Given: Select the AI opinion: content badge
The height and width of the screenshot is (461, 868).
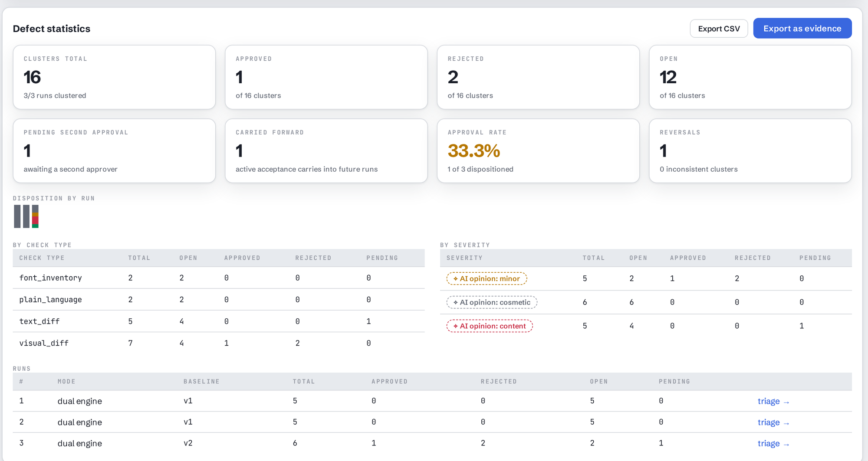Looking at the screenshot, I should (490, 326).
